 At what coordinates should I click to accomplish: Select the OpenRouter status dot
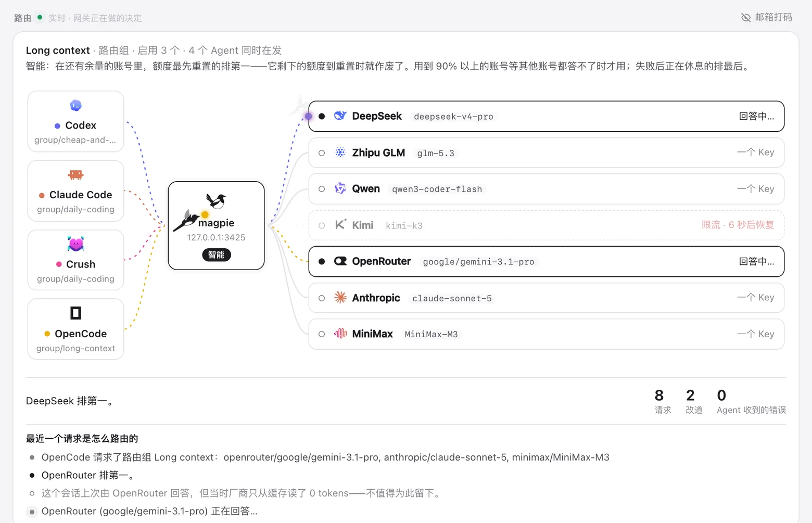[x=322, y=262]
